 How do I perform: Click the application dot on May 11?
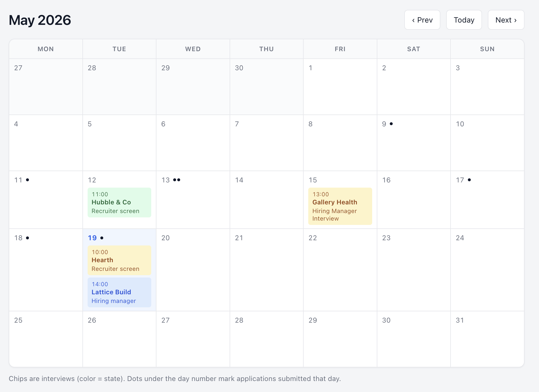[27, 180]
